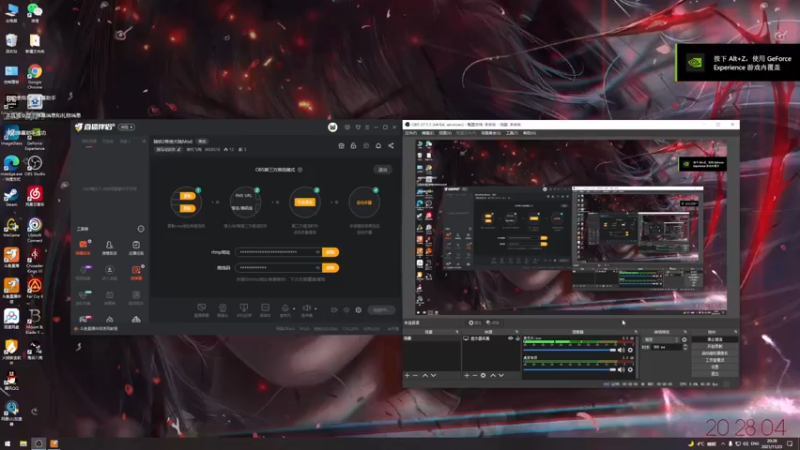This screenshot has height=450, width=800.
Task: Open File Explorer from the taskbar
Action: point(23,443)
